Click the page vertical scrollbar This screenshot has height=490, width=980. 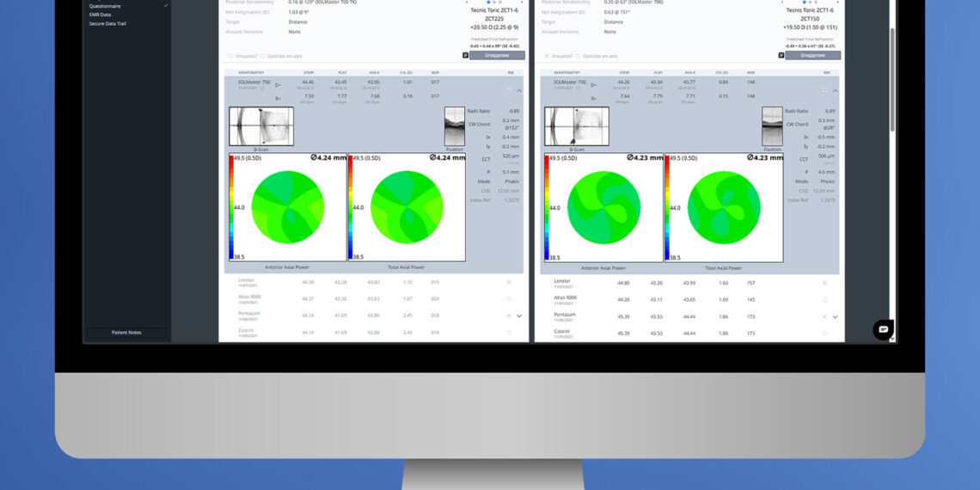coord(892,79)
